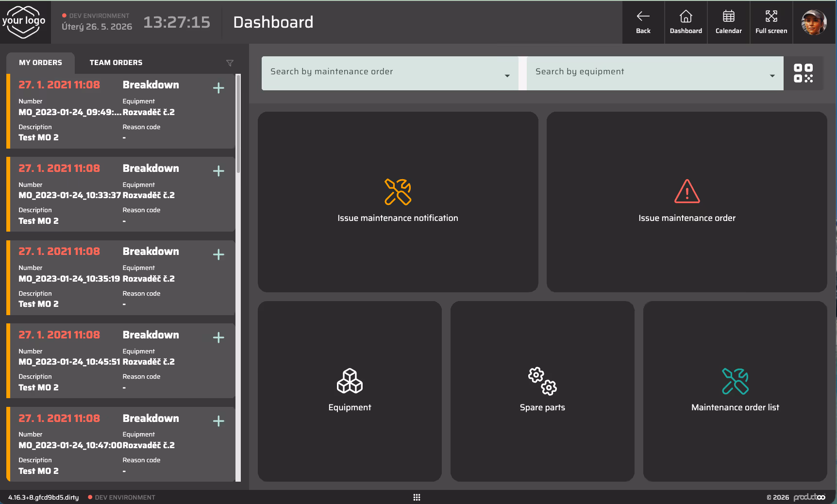Screen dimensions: 837x504
Task: Click the plus icon on order MO_2023-01-24_10:45:51
Action: [218, 337]
